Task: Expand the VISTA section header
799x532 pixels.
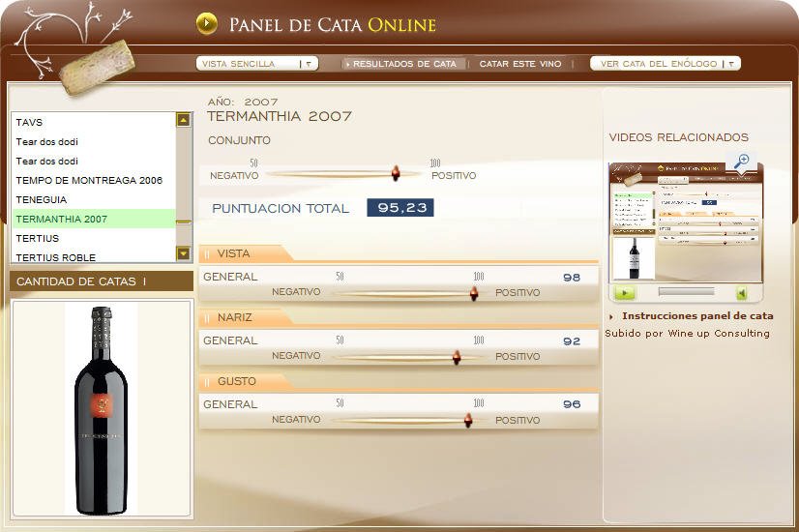Action: (245, 253)
